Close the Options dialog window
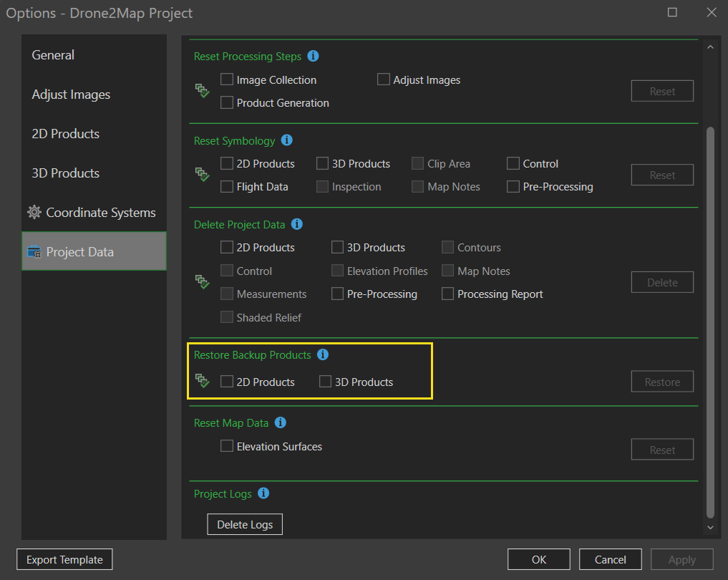This screenshot has height=580, width=728. point(712,13)
